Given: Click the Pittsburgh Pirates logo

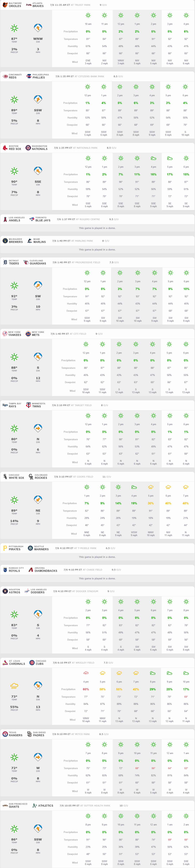Looking at the screenshot, I should click(5, 548).
